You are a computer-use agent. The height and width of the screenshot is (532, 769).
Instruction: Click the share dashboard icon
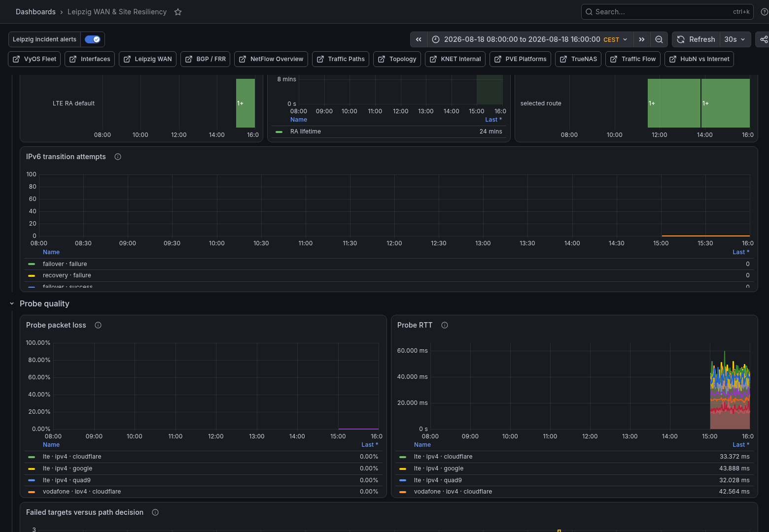click(764, 39)
